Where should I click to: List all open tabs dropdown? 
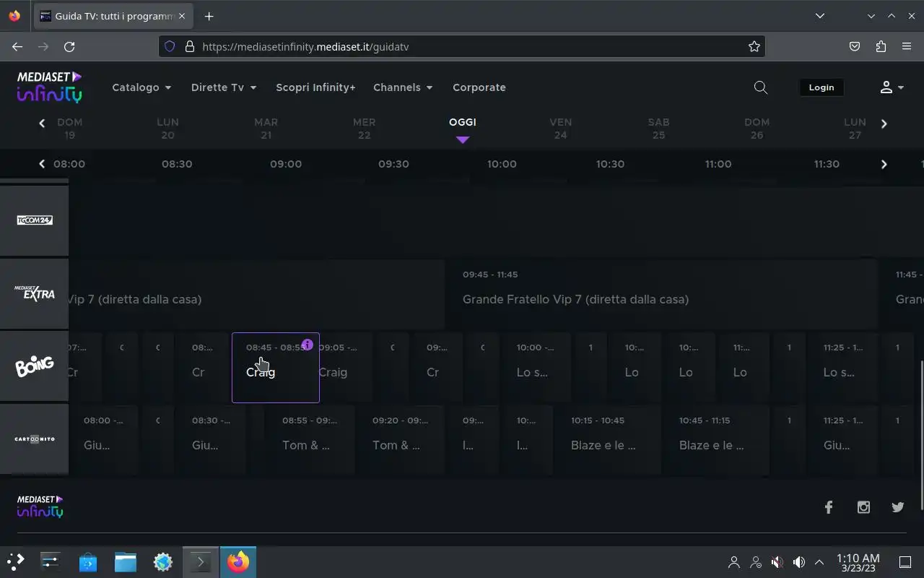[x=820, y=16]
